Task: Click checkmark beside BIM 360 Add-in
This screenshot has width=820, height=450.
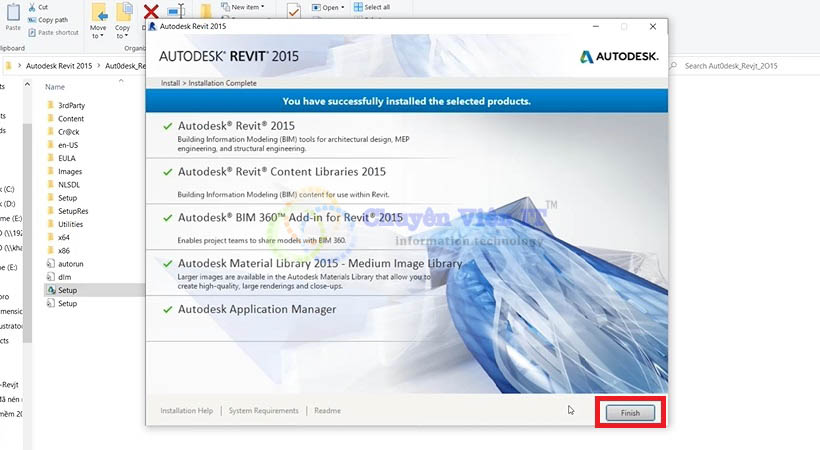Action: pos(167,218)
